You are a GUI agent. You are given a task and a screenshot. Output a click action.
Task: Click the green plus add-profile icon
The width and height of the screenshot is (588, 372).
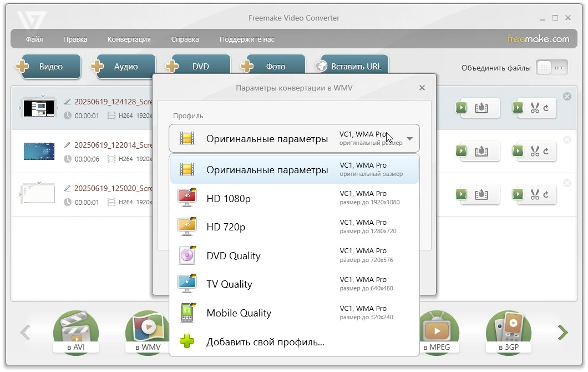[187, 341]
